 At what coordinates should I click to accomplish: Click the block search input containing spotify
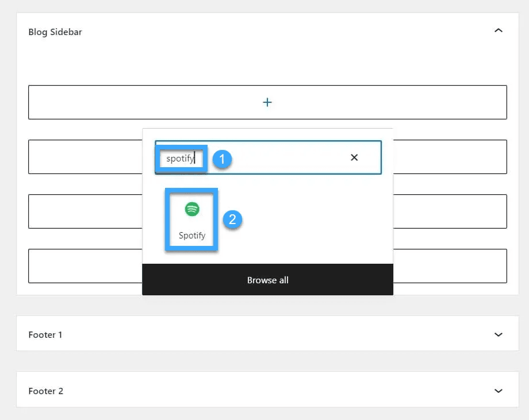[268, 157]
